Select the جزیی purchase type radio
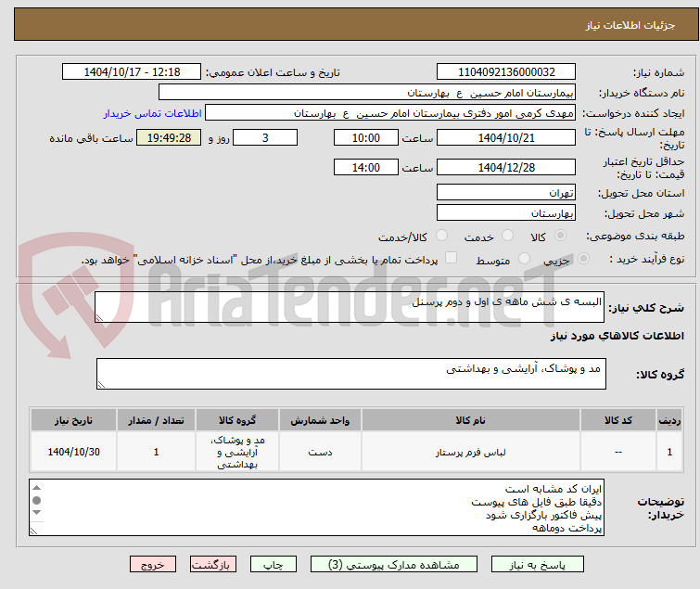The image size is (700, 589). point(583,258)
